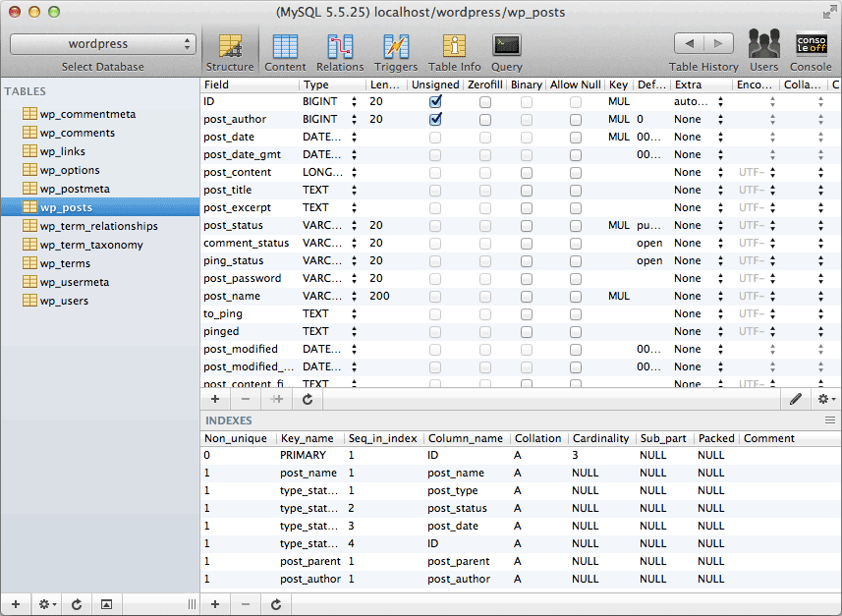Select the wp_users table

coord(64,301)
